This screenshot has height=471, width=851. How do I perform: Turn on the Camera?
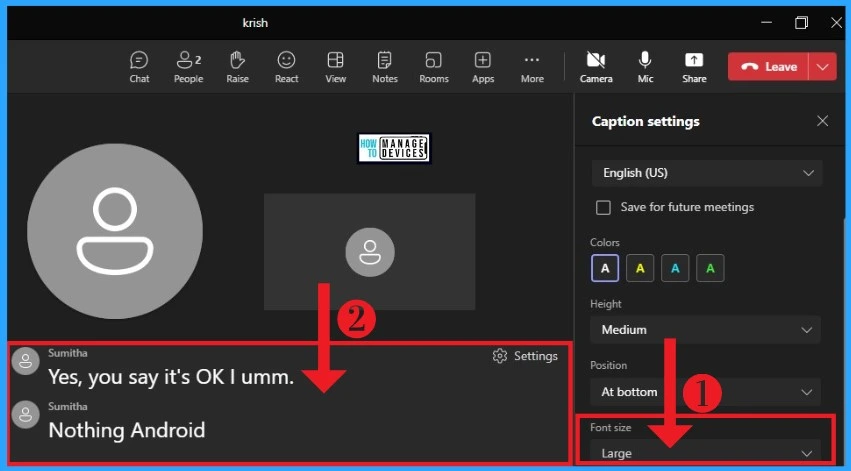(596, 67)
